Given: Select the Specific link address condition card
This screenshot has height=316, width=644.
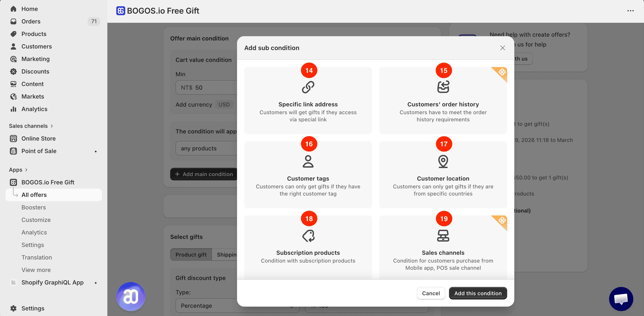Looking at the screenshot, I should [x=308, y=100].
